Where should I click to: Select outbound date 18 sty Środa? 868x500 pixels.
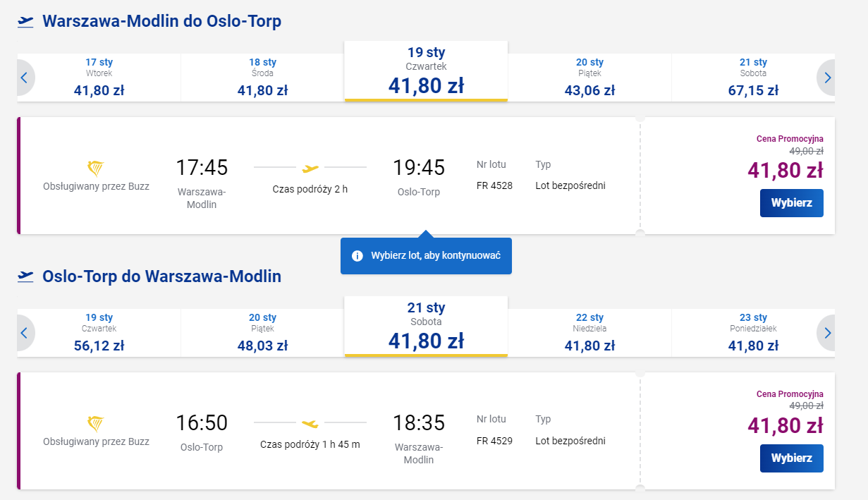pyautogui.click(x=262, y=78)
